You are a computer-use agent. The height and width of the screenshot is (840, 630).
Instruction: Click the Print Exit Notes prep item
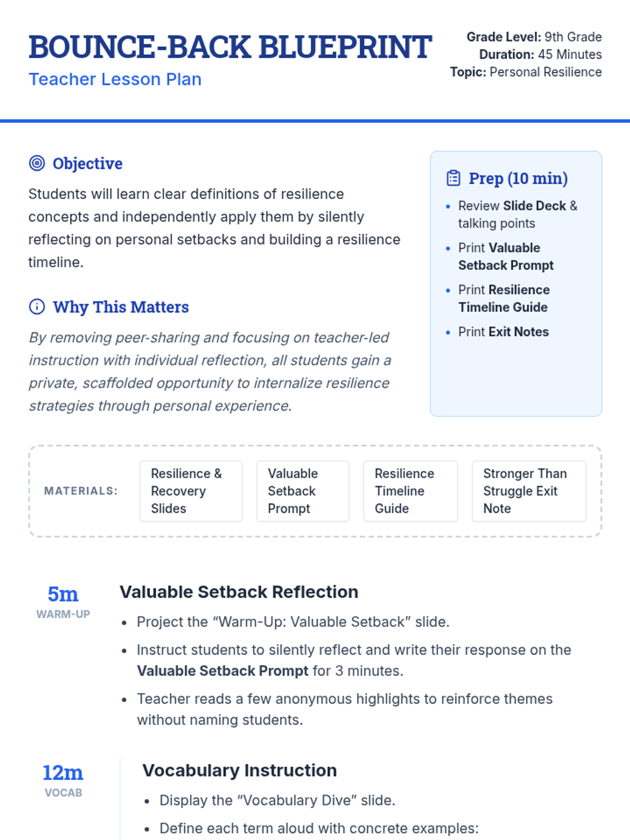(503, 332)
